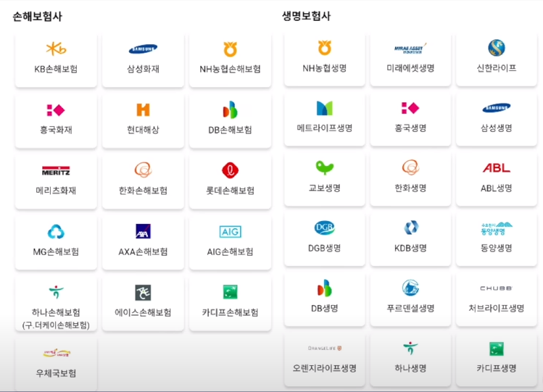Click the 현대해상 text label
543x392 pixels.
pyautogui.click(x=143, y=130)
